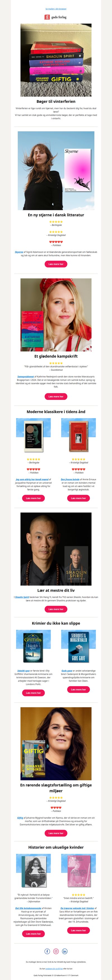This screenshot has height=980, width=112.
Task: Click 'Læs mere her' under Den frosne kvinde
Action: click(x=78, y=498)
